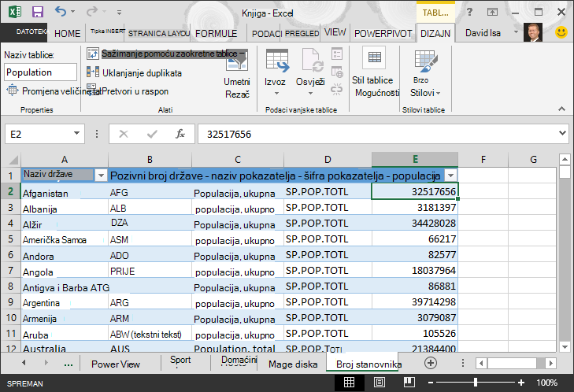This screenshot has width=574, height=392.
Task: Select the cell with value 34428028
Action: click(x=415, y=224)
